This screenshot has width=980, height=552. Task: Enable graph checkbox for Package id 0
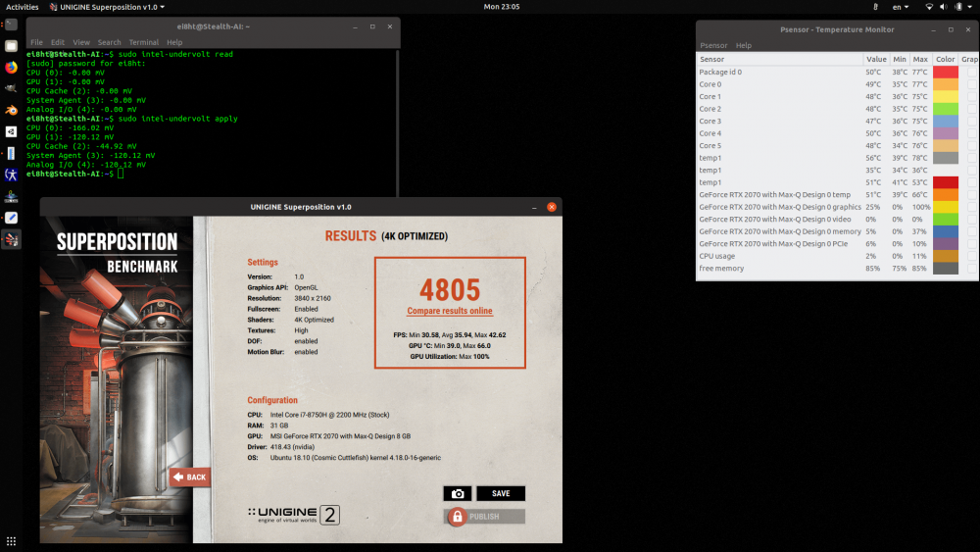point(971,72)
